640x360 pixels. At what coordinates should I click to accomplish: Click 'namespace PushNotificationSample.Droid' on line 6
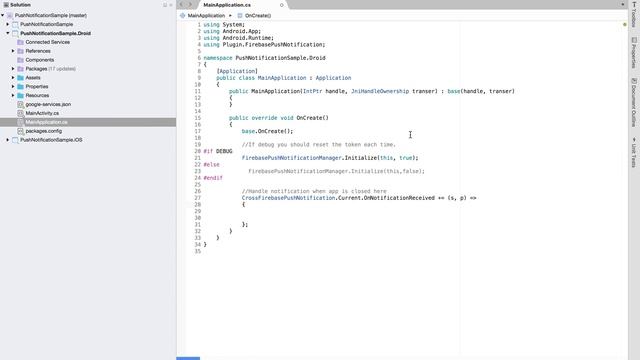[x=264, y=58]
